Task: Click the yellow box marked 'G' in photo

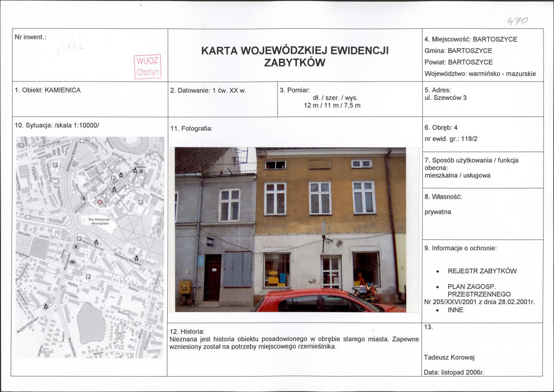Action: click(185, 288)
